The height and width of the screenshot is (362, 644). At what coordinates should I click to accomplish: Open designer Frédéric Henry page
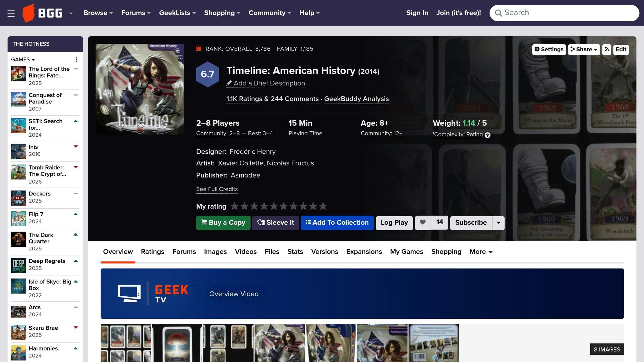[253, 151]
